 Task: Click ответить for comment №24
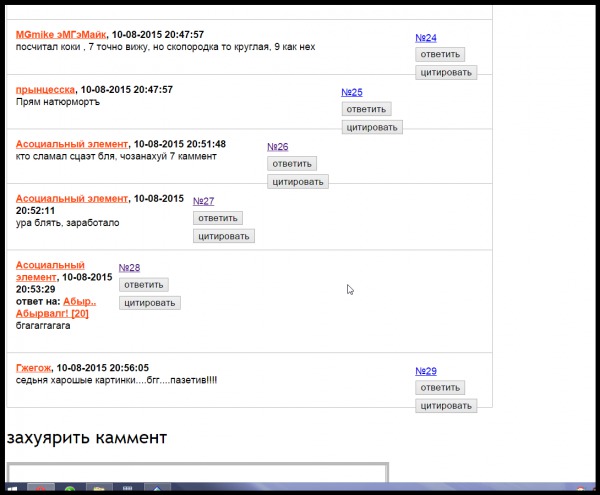tap(440, 54)
